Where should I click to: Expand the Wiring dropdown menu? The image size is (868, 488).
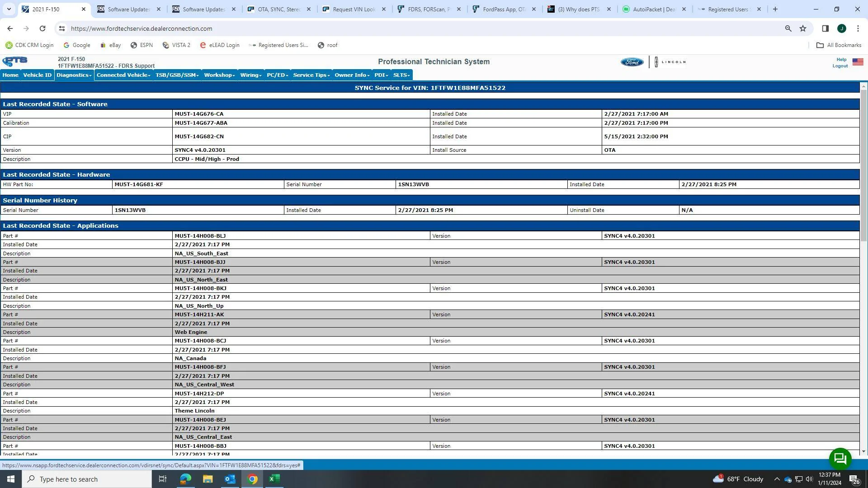coord(251,75)
